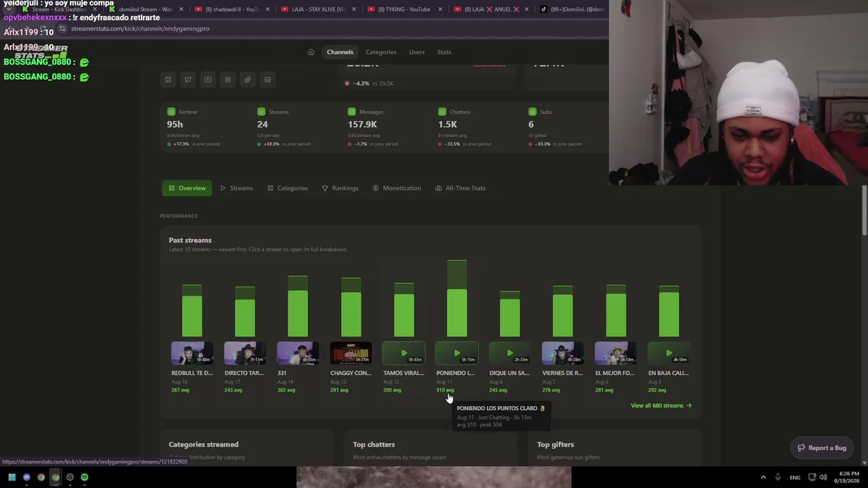Open Chrome from the taskbar

tap(41, 477)
